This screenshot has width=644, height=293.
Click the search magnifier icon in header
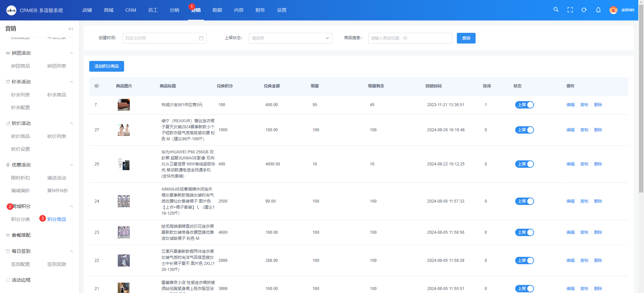[x=556, y=10]
